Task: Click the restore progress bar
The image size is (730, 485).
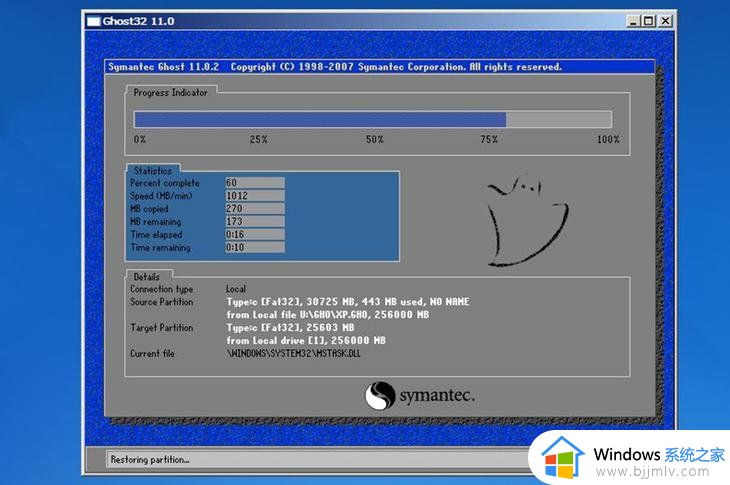Action: click(373, 120)
